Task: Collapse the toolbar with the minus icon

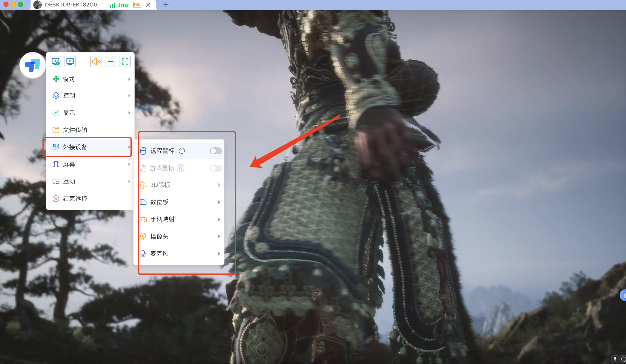Action: pos(110,61)
